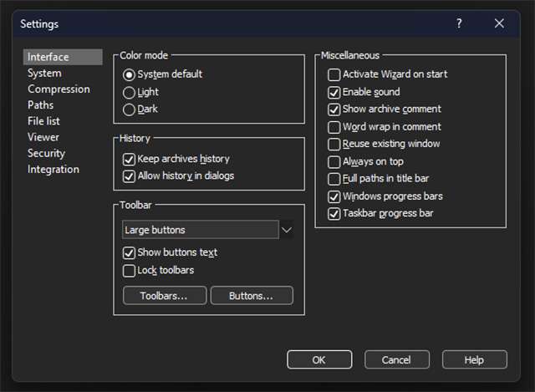Select the Dark color mode
Screen dimensions: 535x392
click(x=130, y=109)
